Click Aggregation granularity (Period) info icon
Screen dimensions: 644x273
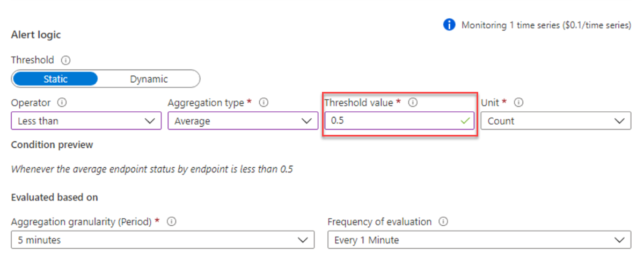pyautogui.click(x=172, y=221)
